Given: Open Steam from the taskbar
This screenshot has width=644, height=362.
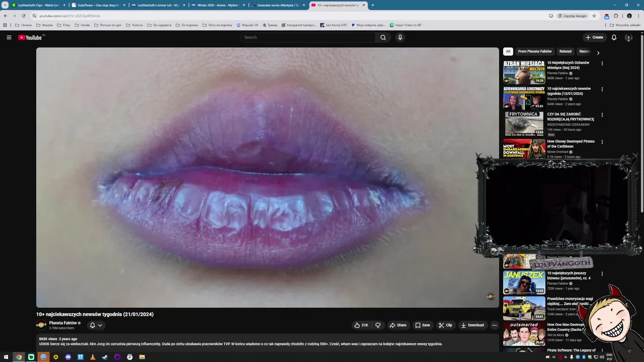Looking at the screenshot, I should [x=105, y=357].
